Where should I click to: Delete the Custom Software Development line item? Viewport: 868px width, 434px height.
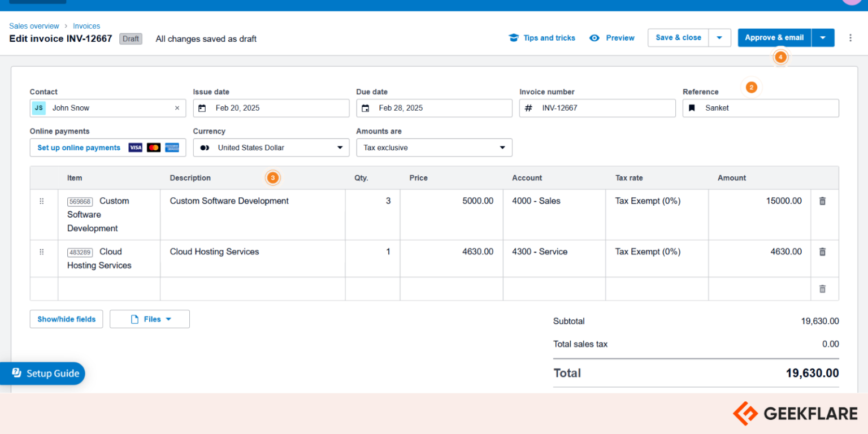click(x=822, y=201)
